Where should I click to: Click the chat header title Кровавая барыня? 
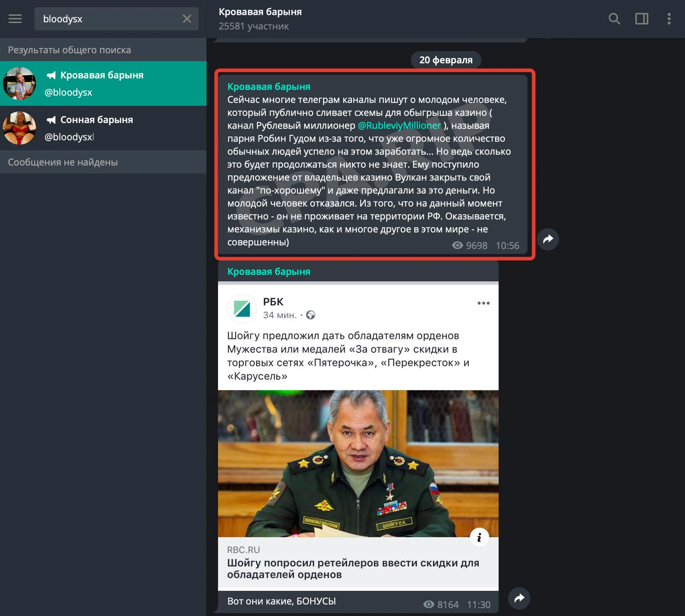[x=260, y=12]
